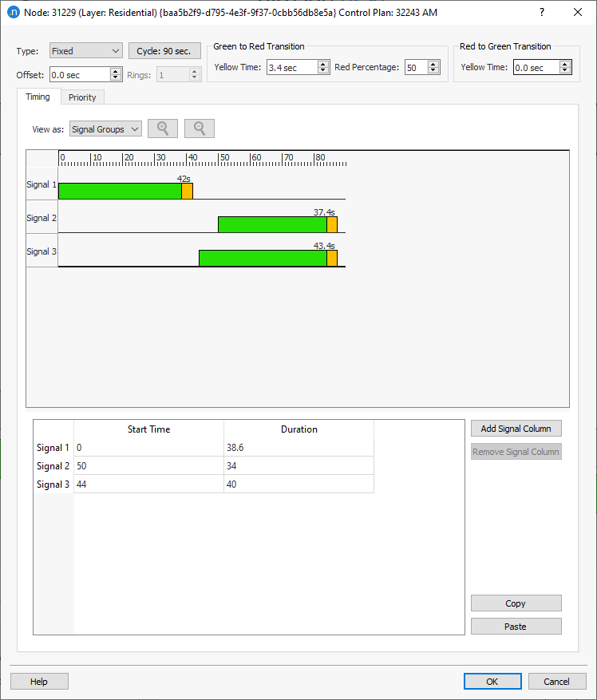Click the Copy button

coord(516,603)
